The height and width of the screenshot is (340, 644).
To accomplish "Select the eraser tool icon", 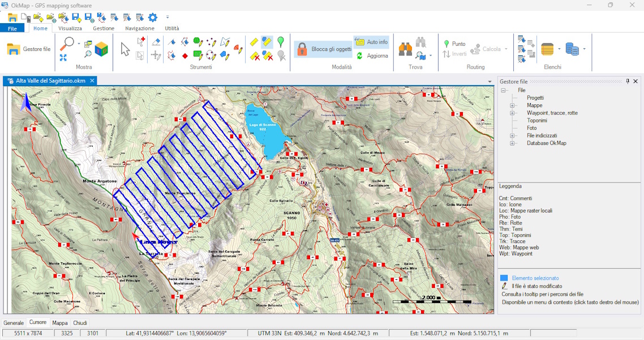I will pos(156,42).
